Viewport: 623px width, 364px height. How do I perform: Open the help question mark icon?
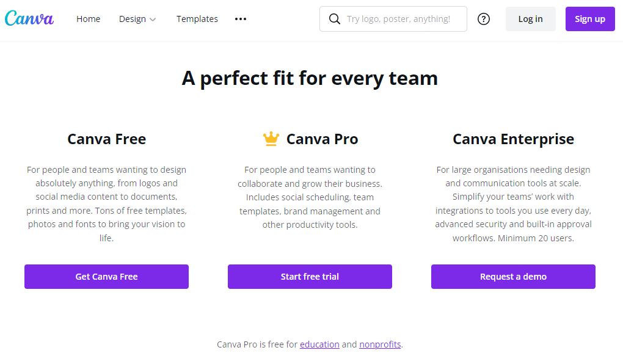coord(484,19)
